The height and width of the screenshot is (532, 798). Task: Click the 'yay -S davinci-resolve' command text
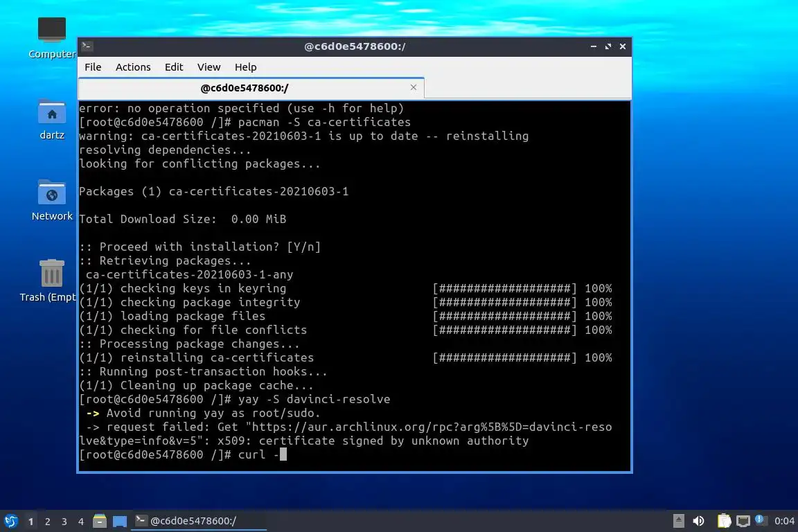pyautogui.click(x=314, y=399)
